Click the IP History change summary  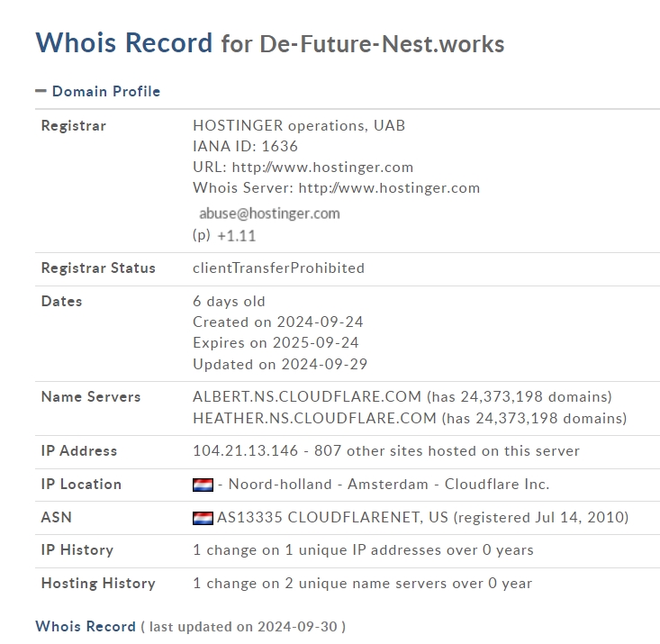pos(363,550)
